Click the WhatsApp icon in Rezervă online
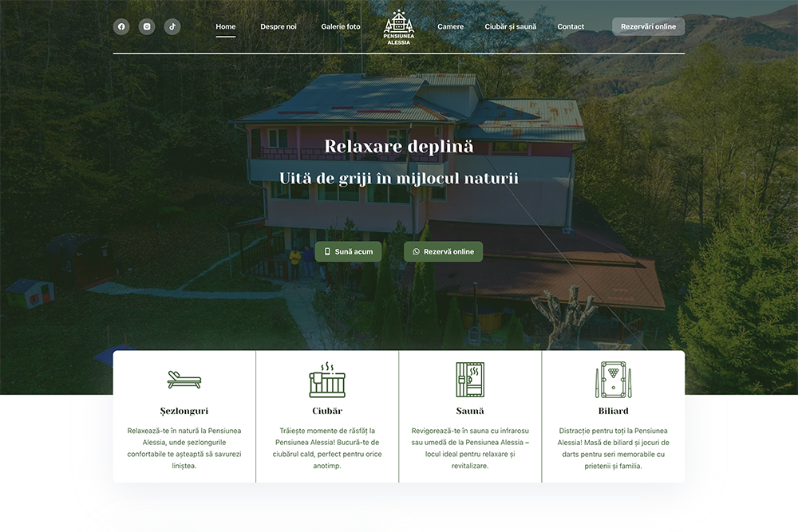798x532 pixels. 416,251
